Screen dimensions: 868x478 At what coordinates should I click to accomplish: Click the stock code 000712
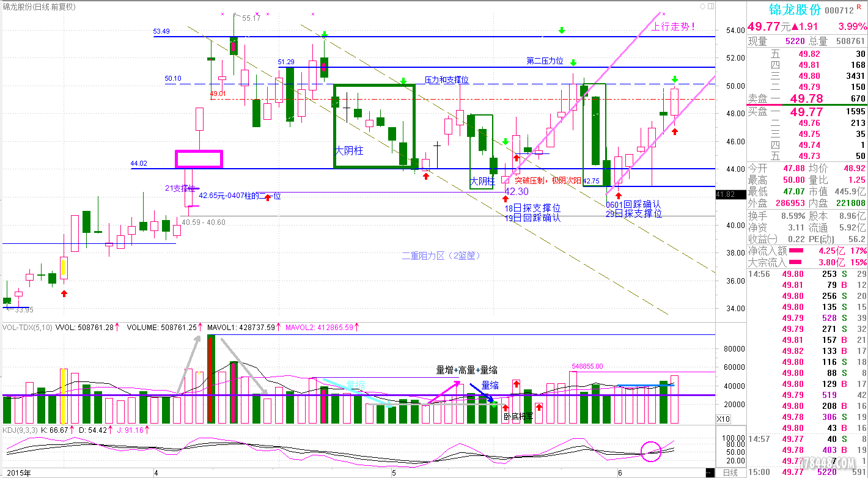coord(839,10)
